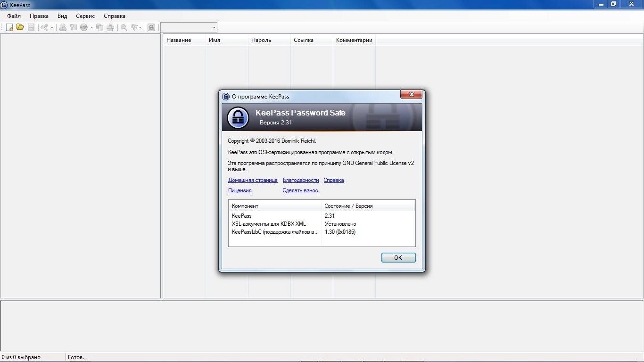This screenshot has width=644, height=362.
Task: Select the KeePassLibC component row
Action: (322, 232)
